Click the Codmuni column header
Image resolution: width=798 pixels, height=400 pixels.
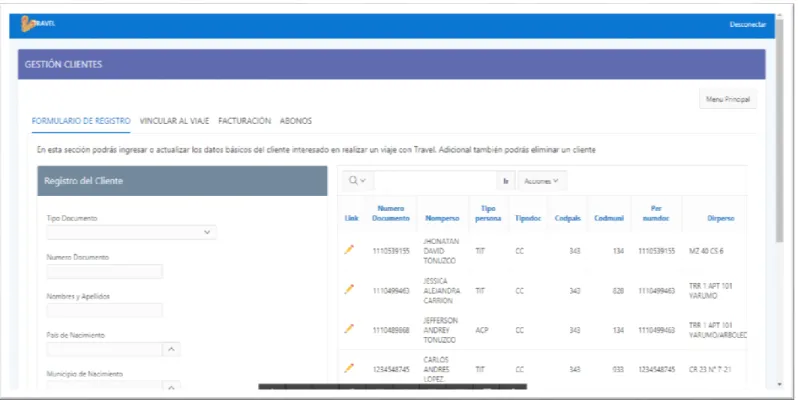pyautogui.click(x=609, y=218)
